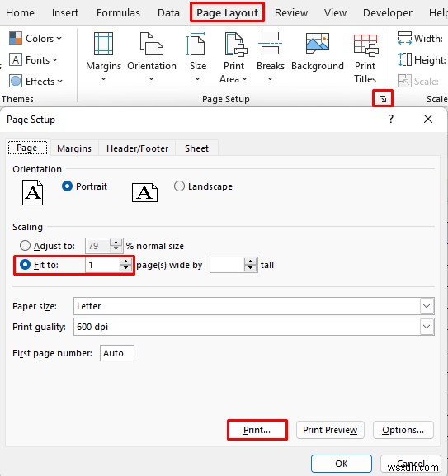Open the Review ribbon tab
The height and width of the screenshot is (476, 448).
291,12
